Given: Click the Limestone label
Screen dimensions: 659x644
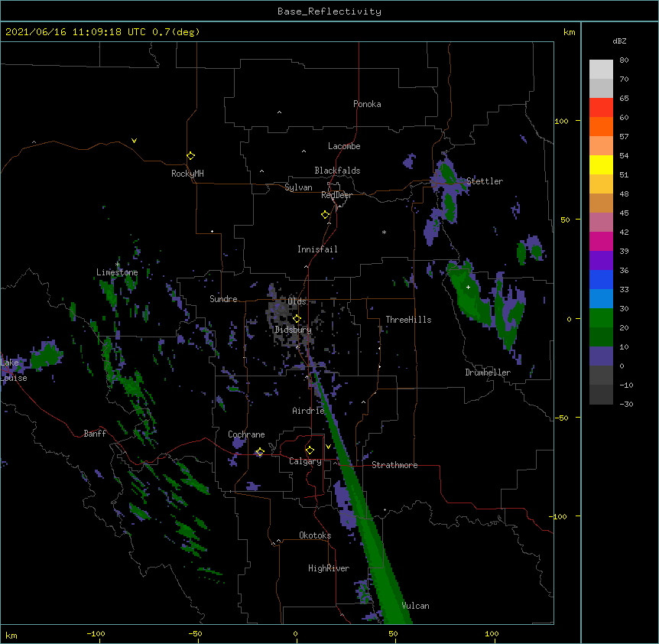Looking at the screenshot, I should click(x=117, y=272).
